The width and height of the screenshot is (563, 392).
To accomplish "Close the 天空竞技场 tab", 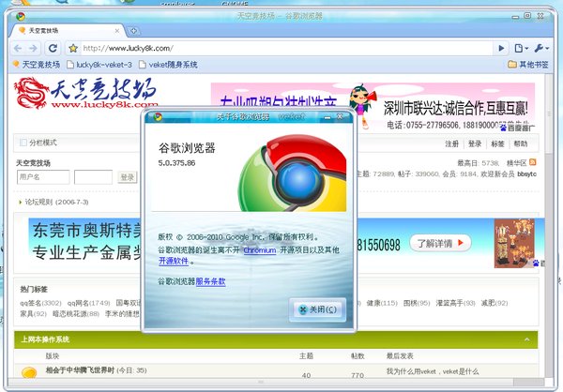I will pos(117,31).
